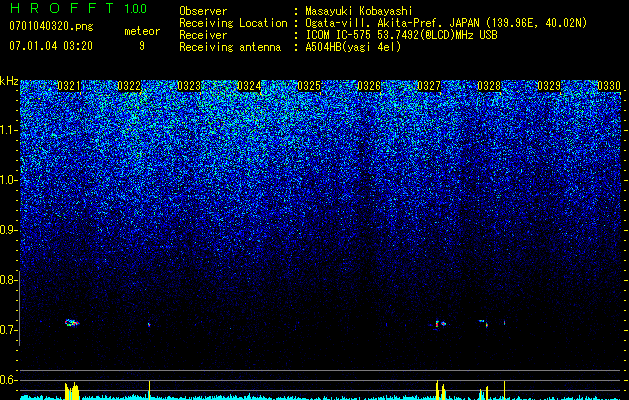629x400 pixels.
Task: Click the 0322 time marker
Action: coord(129,86)
